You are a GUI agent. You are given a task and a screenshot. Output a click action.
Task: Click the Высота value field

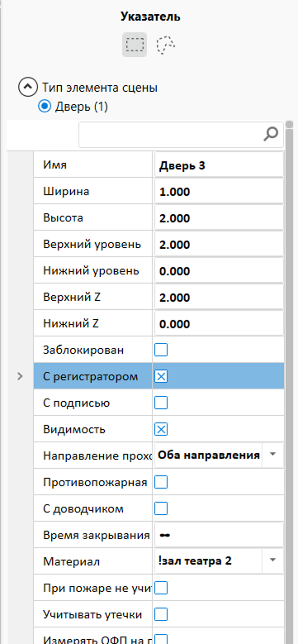(x=219, y=218)
